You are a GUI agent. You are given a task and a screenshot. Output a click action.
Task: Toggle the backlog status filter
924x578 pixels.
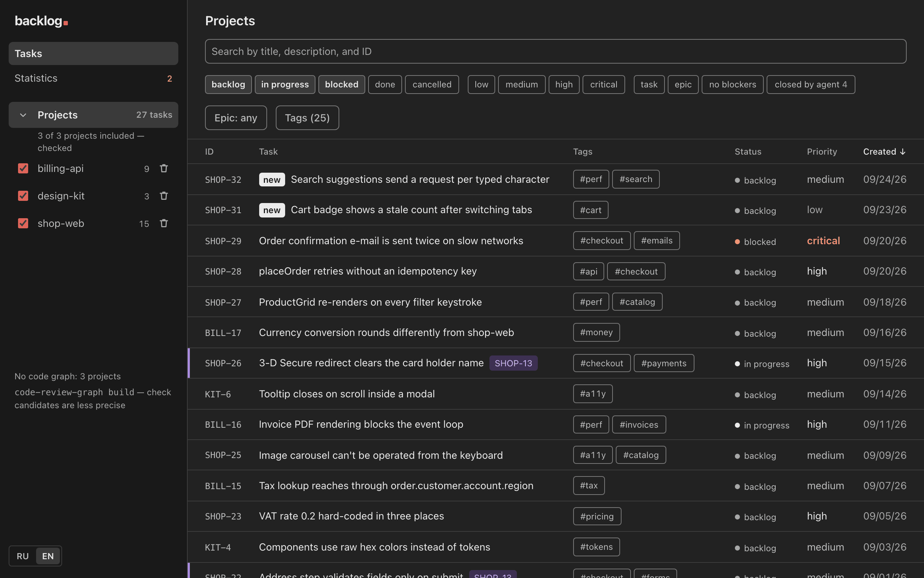(x=228, y=85)
